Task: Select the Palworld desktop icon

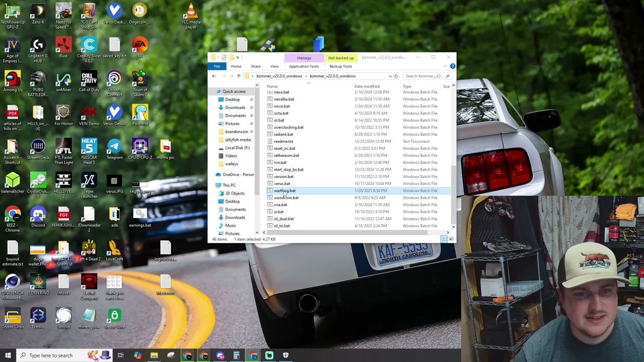Action: tap(140, 115)
